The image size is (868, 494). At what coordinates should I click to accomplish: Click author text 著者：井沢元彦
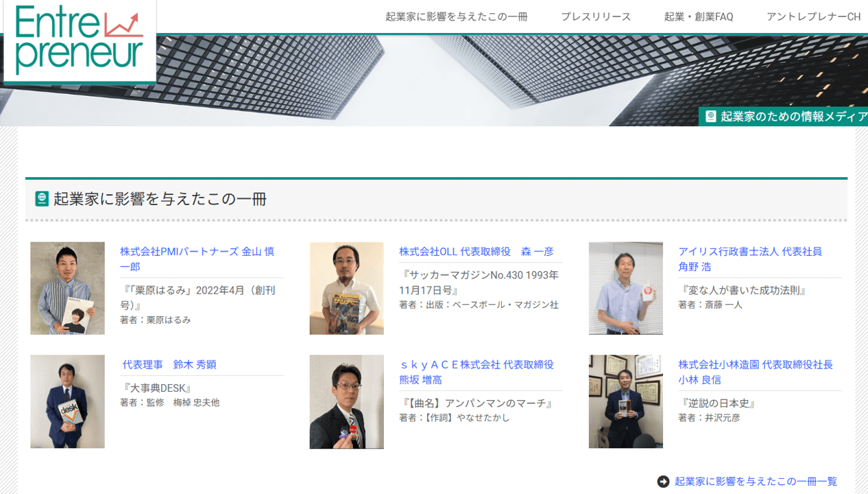point(709,418)
